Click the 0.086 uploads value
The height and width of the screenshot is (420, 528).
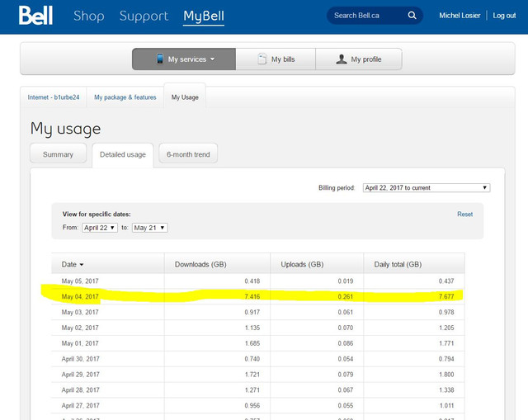point(346,343)
